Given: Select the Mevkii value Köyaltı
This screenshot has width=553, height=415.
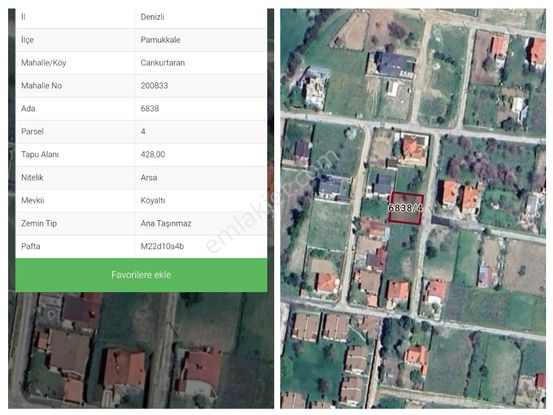Looking at the screenshot, I should [152, 200].
